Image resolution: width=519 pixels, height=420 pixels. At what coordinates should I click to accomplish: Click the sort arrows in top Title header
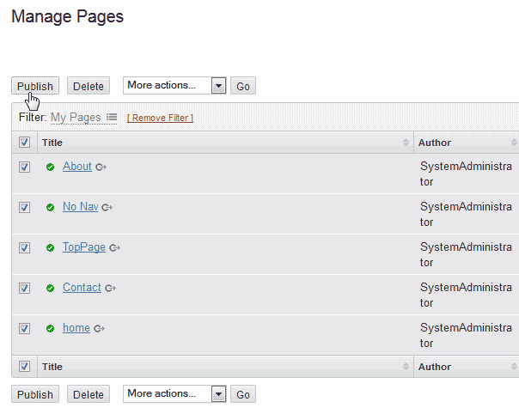click(x=406, y=143)
